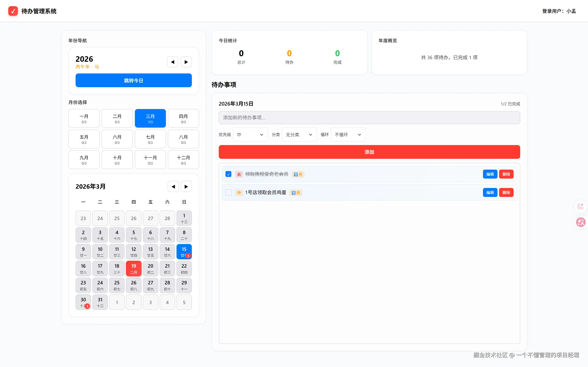The width and height of the screenshot is (588, 367).
Task: Click the next year arrow button
Action: (x=186, y=62)
